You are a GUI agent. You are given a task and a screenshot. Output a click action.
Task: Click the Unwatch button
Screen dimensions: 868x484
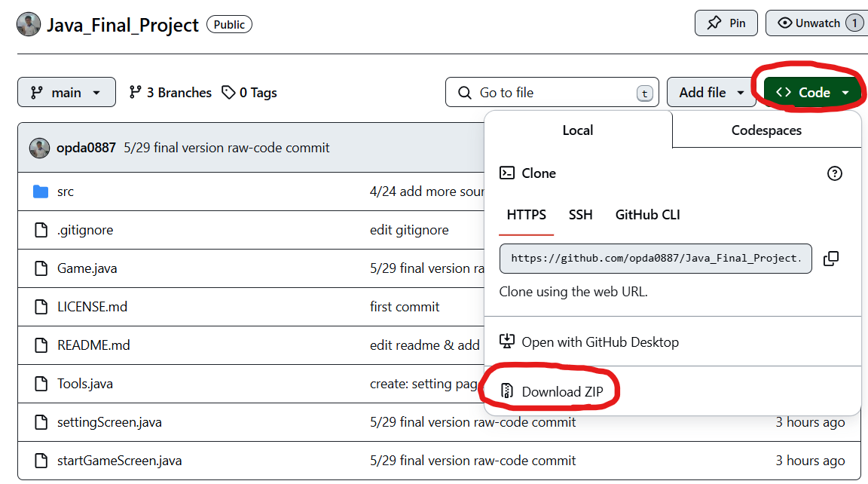(816, 23)
